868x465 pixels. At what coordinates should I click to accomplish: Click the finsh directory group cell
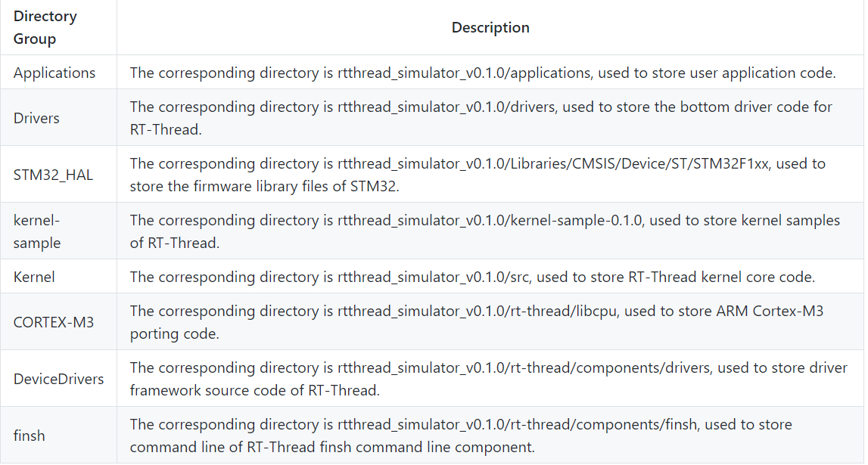29,436
